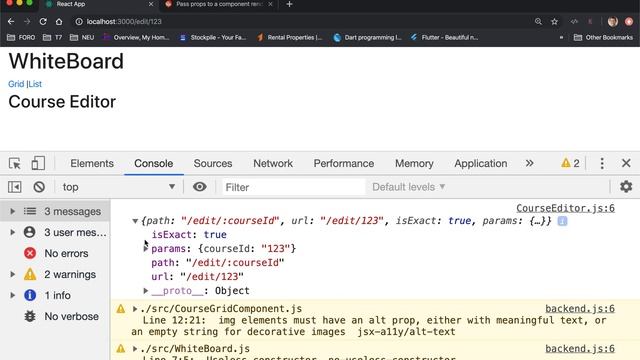Image resolution: width=640 pixels, height=360 pixels.
Task: Open the NEU bookmarks folder
Action: click(x=82, y=38)
